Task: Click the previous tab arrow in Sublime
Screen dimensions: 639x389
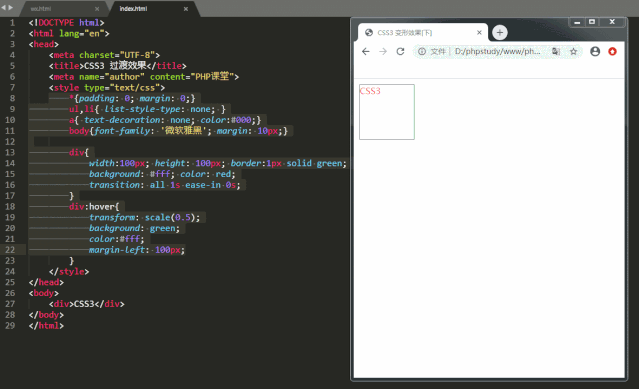Action: click(x=4, y=7)
